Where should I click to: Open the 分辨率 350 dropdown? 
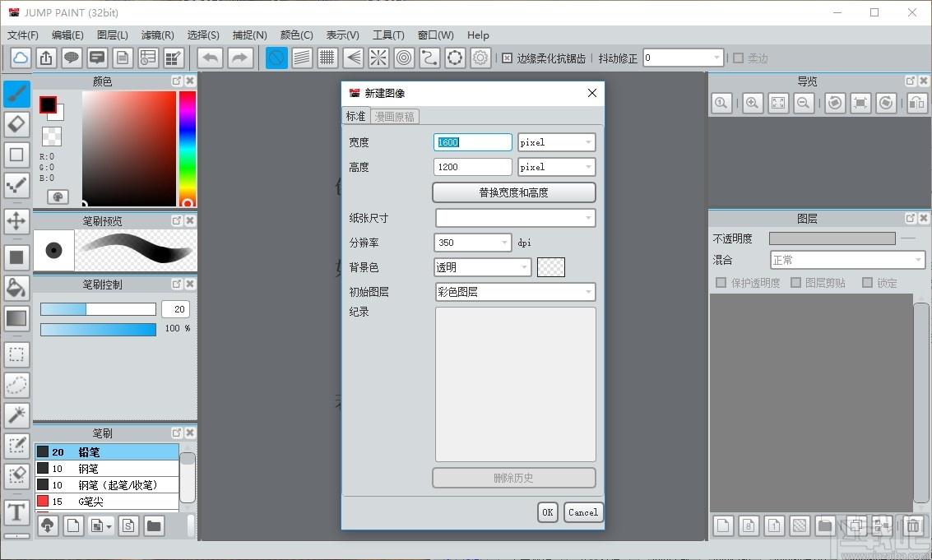pos(472,243)
